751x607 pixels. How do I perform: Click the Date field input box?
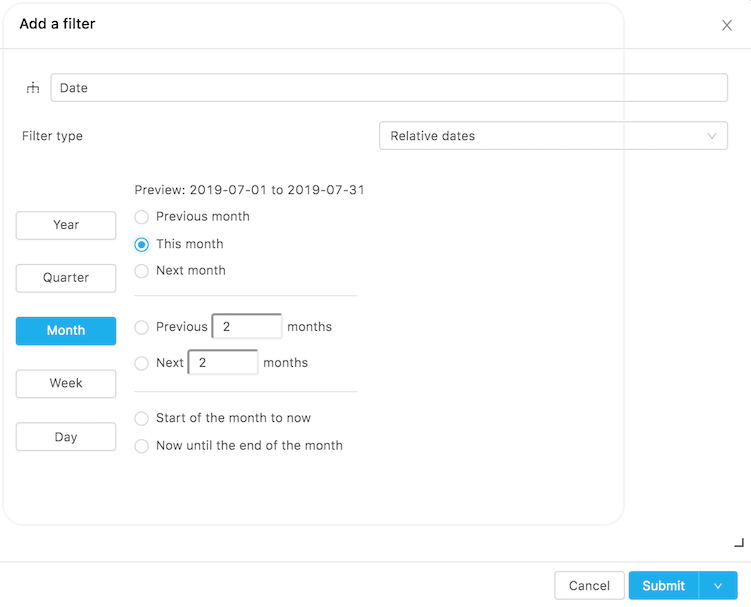388,88
